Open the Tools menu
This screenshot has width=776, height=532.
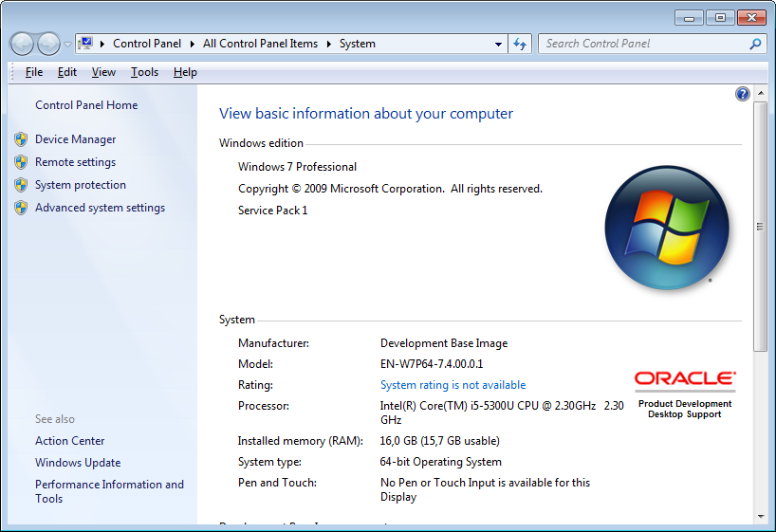144,72
